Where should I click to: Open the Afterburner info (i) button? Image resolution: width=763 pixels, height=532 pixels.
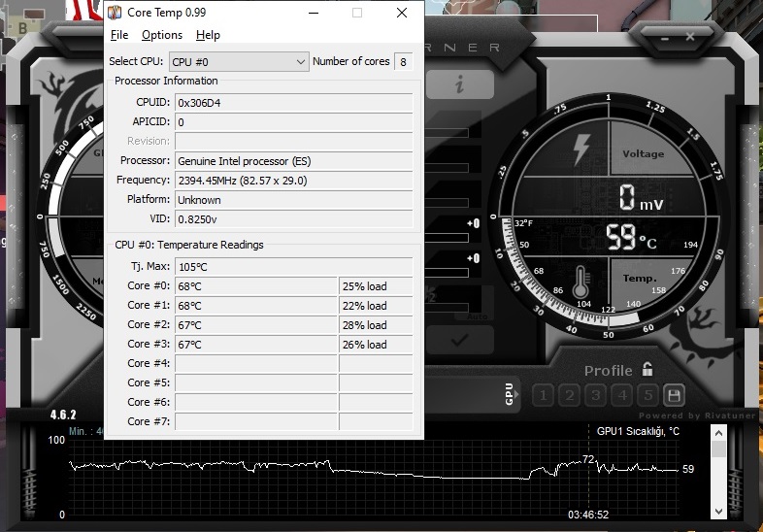coord(460,84)
